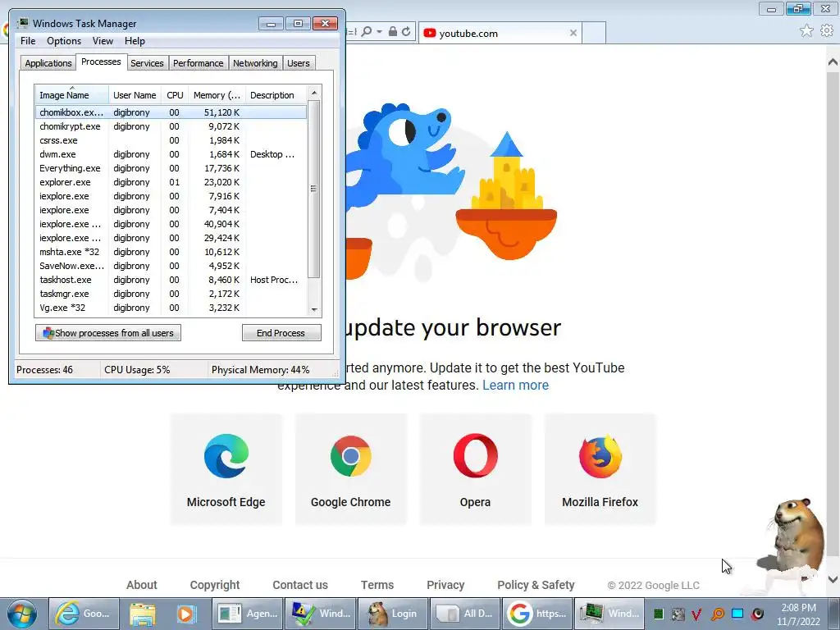Switch to the Users tab
The image size is (840, 630).
pos(299,63)
